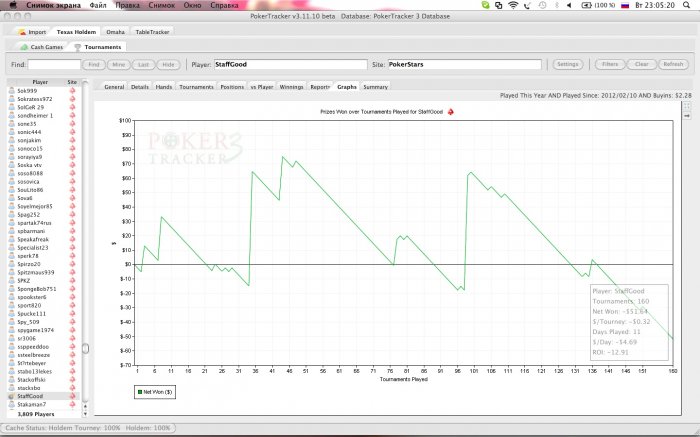
Task: Sort the list by Player column header
Action: pos(40,82)
